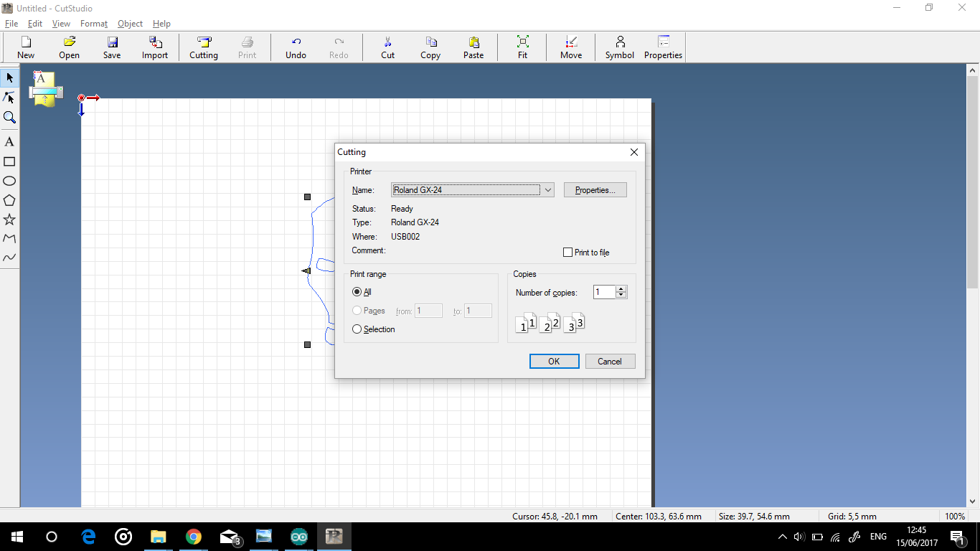Open printer Properties in Cutting dialog
The height and width of the screenshot is (551, 980).
tap(595, 190)
